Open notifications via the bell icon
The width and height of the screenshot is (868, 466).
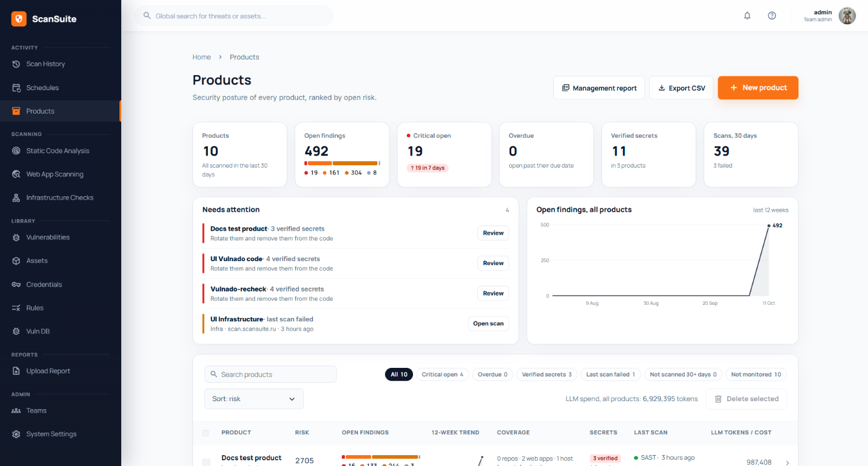747,15
